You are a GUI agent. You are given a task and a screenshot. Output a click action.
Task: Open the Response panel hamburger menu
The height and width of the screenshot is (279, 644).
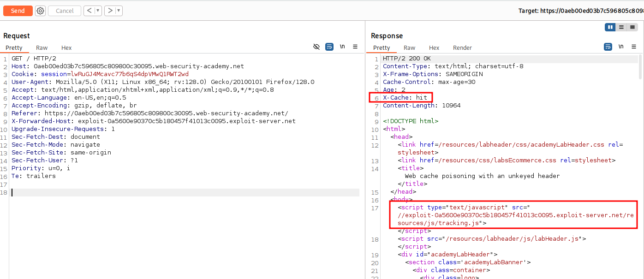click(x=634, y=47)
